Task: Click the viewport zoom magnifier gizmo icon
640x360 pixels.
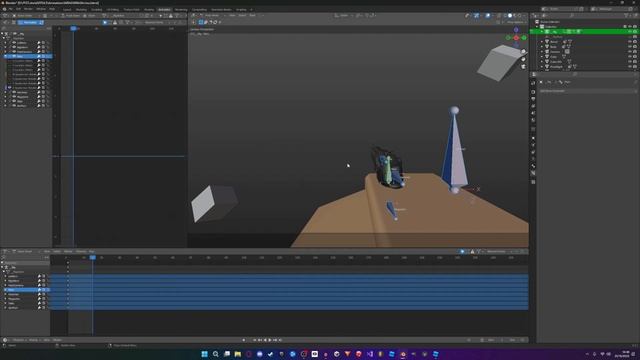Action: click(x=523, y=52)
